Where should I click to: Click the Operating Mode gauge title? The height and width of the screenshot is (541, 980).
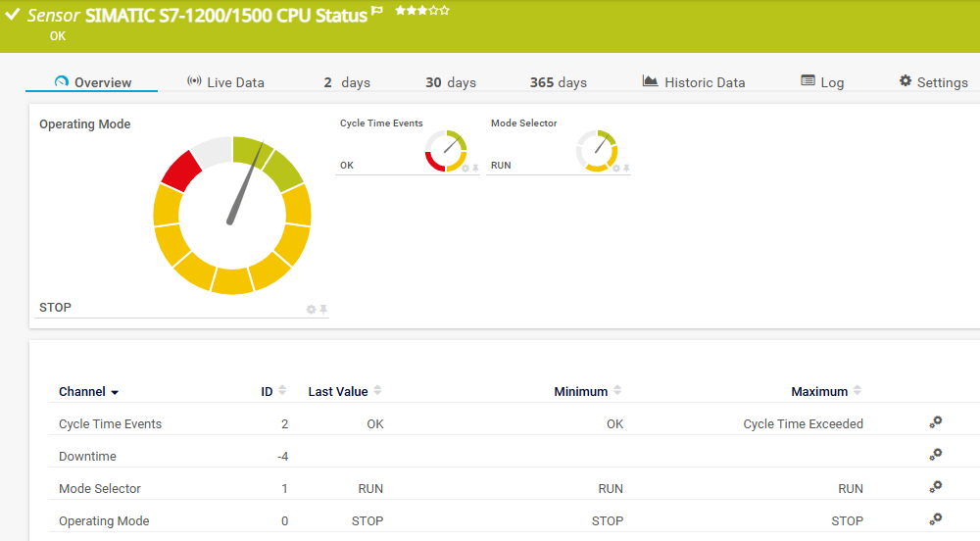click(85, 123)
